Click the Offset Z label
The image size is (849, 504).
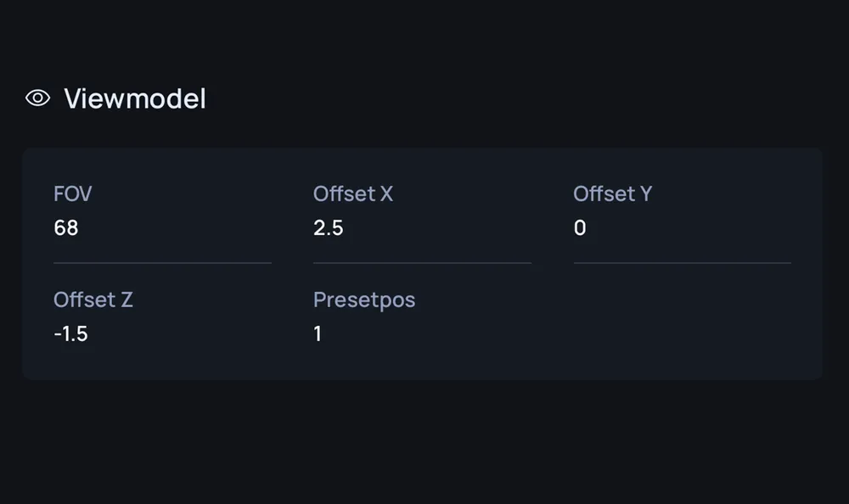93,300
